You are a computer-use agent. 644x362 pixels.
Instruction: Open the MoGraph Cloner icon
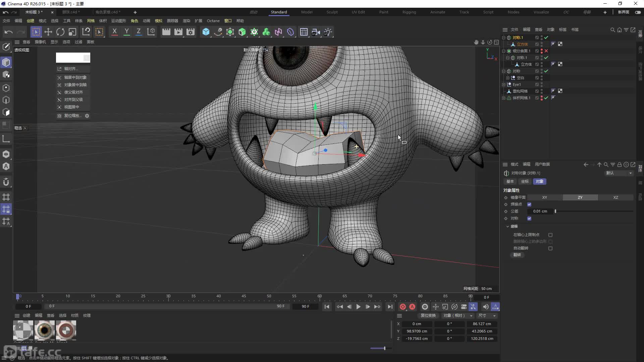254,32
